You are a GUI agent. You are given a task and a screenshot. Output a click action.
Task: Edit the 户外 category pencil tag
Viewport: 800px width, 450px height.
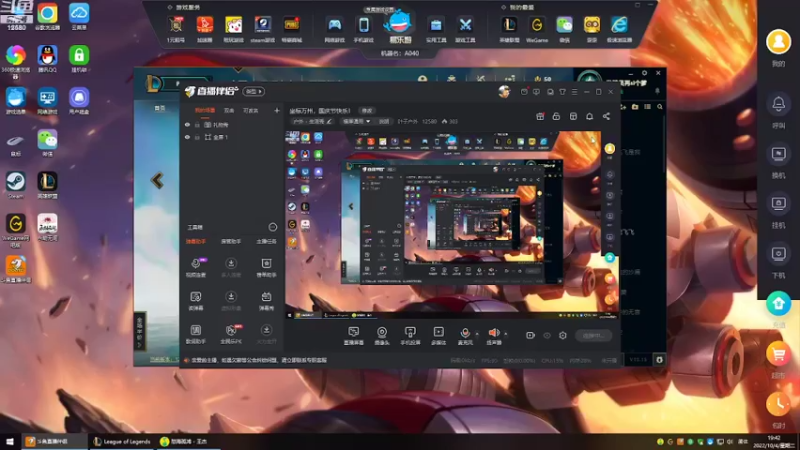pyautogui.click(x=312, y=121)
